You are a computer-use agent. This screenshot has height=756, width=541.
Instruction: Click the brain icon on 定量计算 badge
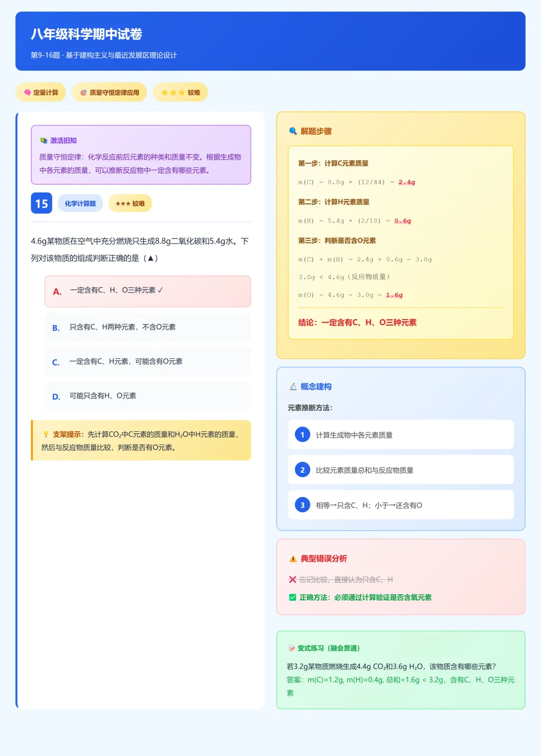pos(27,92)
